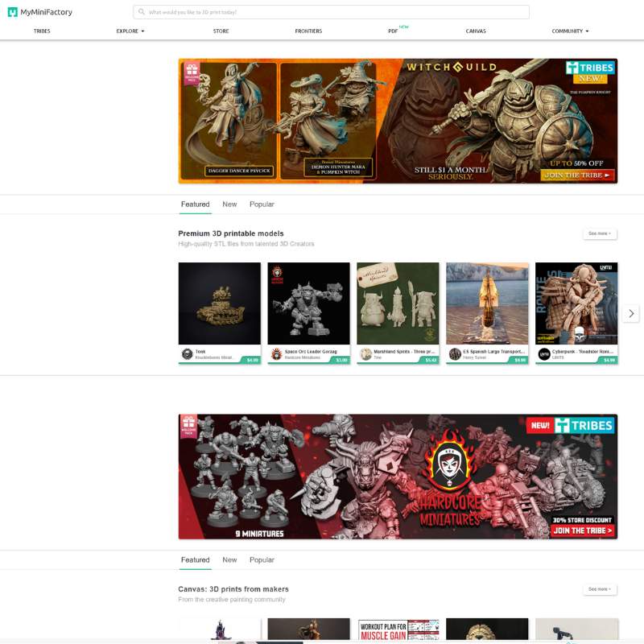This screenshot has width=644, height=644.
Task: Click the search magnifier icon
Action: (142, 12)
